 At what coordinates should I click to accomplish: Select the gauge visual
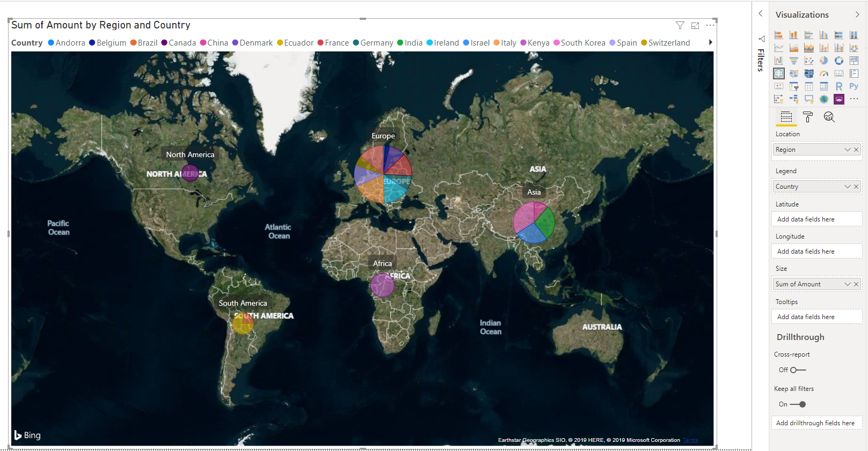click(824, 73)
